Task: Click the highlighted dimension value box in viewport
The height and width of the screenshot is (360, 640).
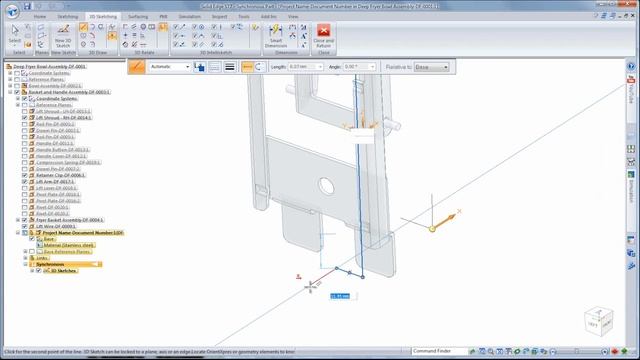Action: [x=340, y=296]
